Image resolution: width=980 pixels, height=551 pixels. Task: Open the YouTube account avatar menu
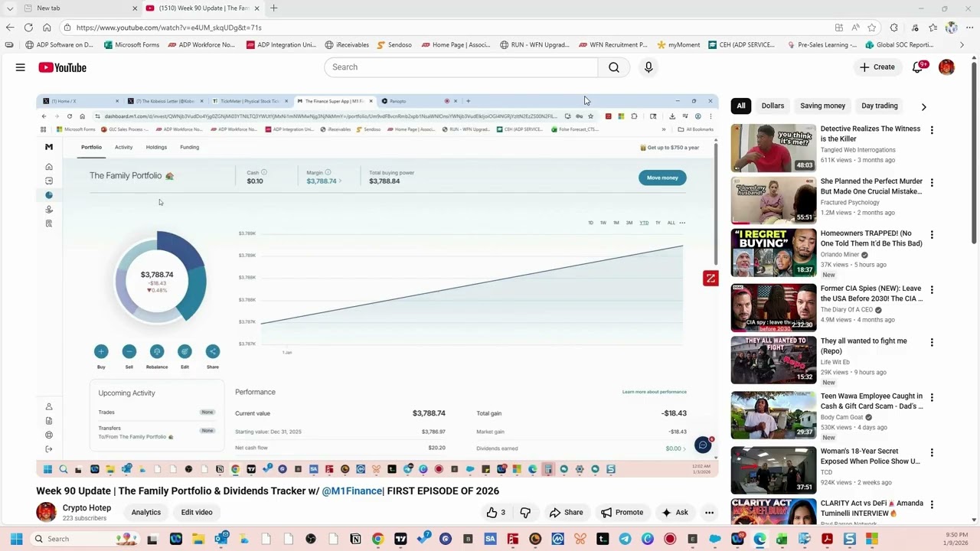pyautogui.click(x=947, y=67)
